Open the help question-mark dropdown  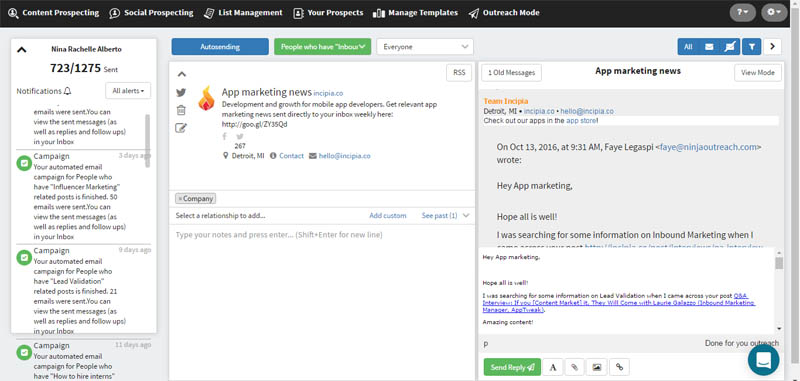pos(742,13)
